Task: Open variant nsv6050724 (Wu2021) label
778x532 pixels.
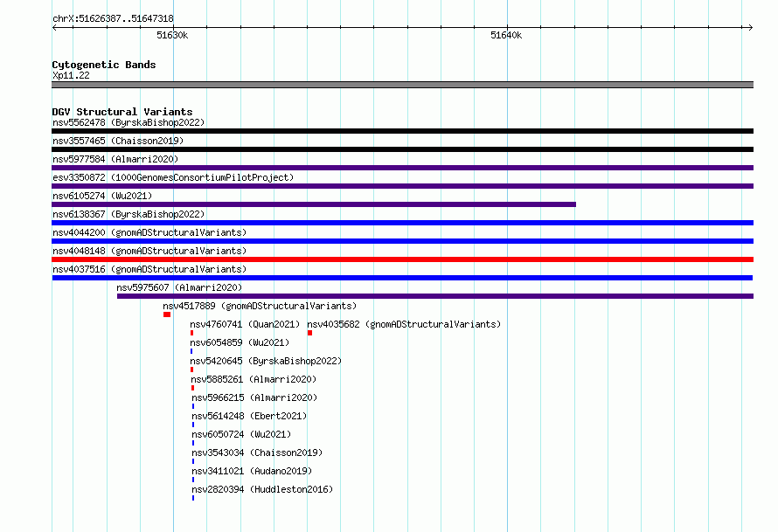Action: [x=241, y=434]
